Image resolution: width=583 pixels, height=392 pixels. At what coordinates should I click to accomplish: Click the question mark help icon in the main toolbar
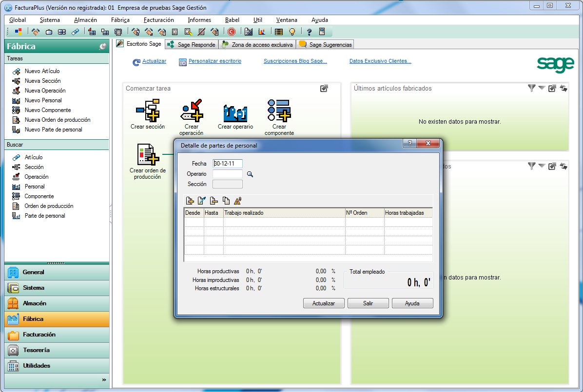click(309, 32)
